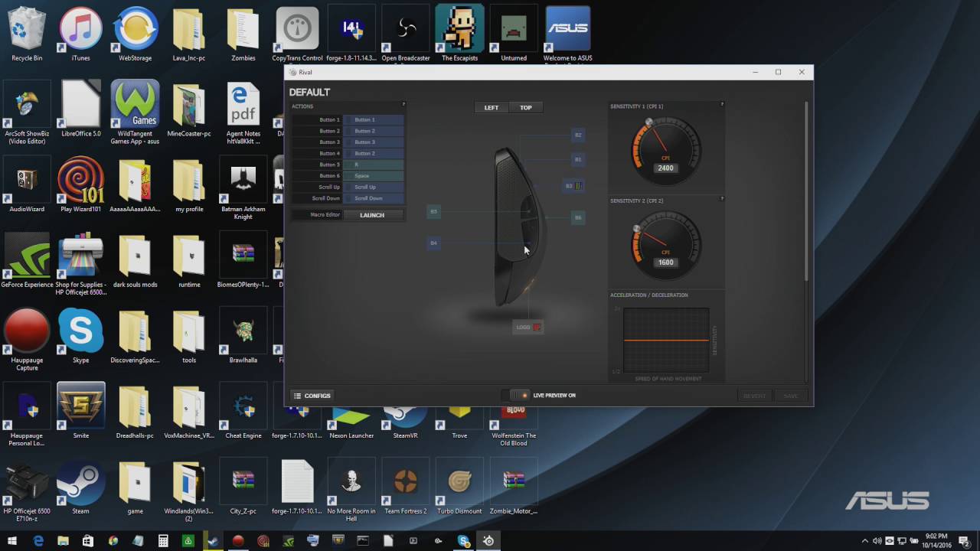Open the LOGO illumination color swatch
Screen dimensions: 980x551
537,328
